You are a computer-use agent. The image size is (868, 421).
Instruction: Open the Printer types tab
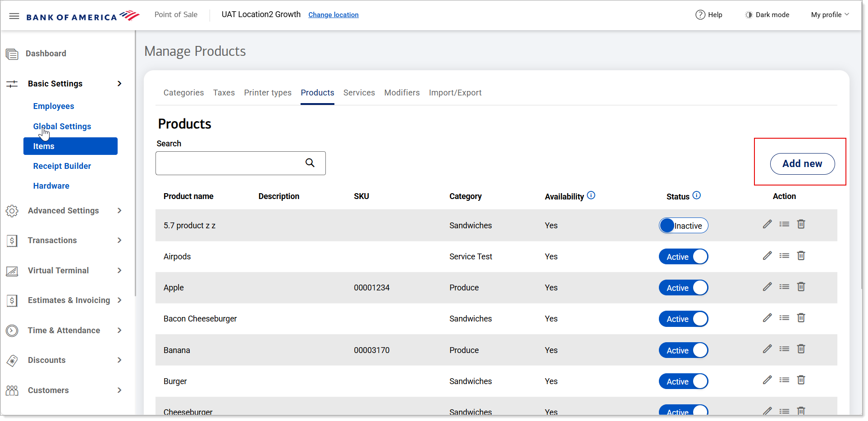[x=268, y=93]
